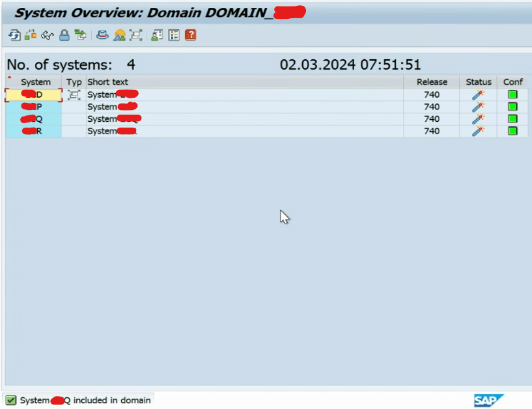The image size is (532, 409).
Task: Select the system cell ending in Q
Action: pyautogui.click(x=34, y=119)
